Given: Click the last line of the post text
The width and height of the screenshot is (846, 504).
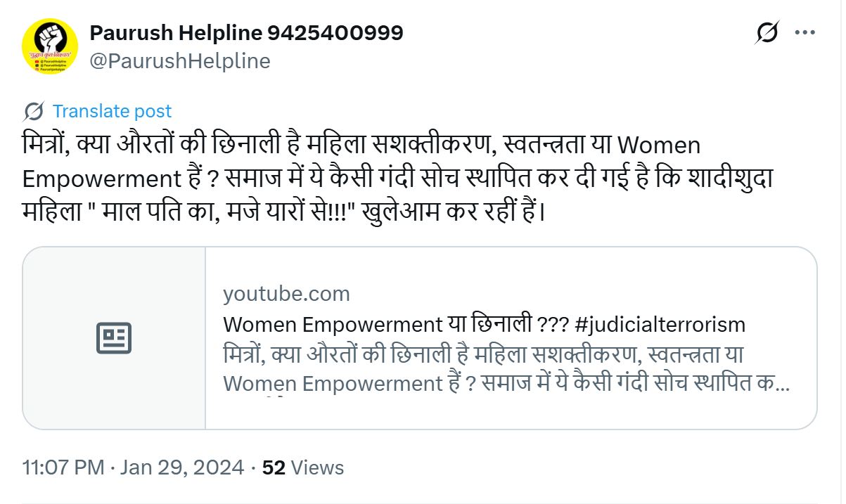Looking at the screenshot, I should [283, 212].
